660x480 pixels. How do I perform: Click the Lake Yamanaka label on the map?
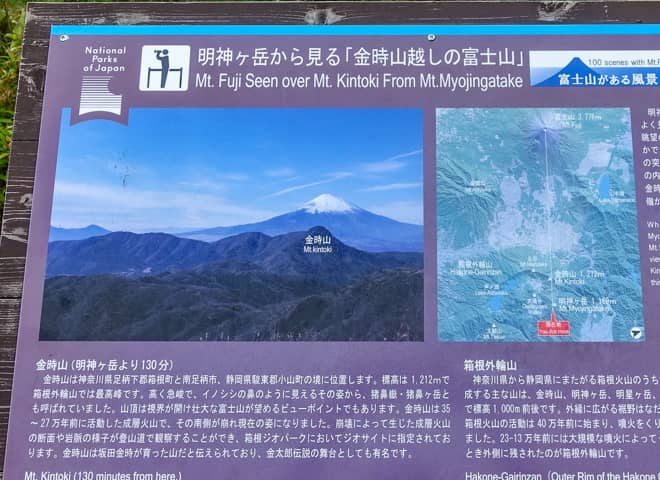tap(616, 197)
